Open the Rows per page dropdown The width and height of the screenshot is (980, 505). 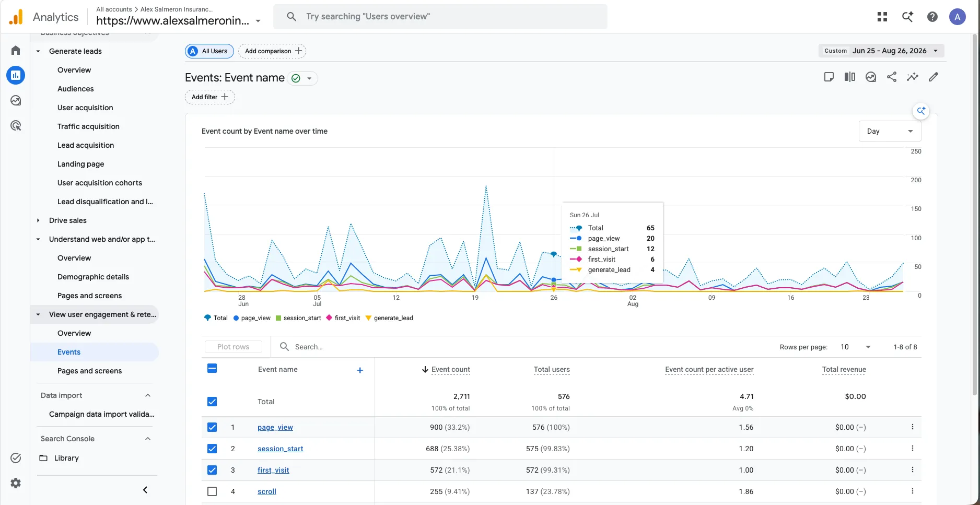tap(856, 347)
